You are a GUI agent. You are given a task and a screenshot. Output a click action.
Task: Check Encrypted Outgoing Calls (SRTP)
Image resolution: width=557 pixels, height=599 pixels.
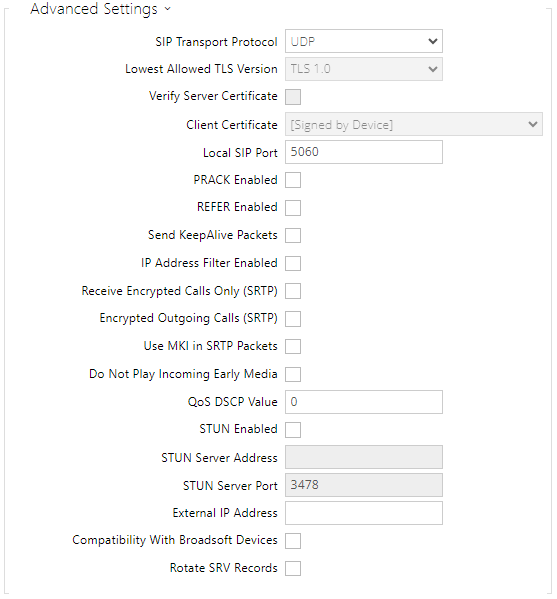coord(293,319)
